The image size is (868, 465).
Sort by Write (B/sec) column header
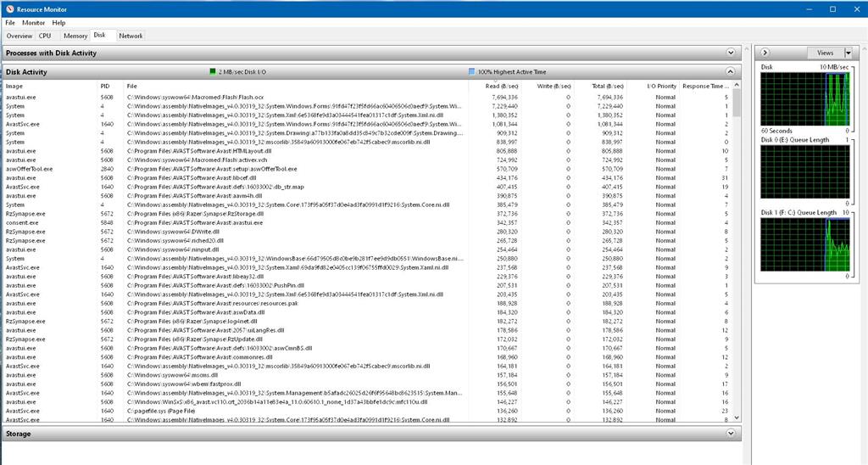(x=548, y=86)
